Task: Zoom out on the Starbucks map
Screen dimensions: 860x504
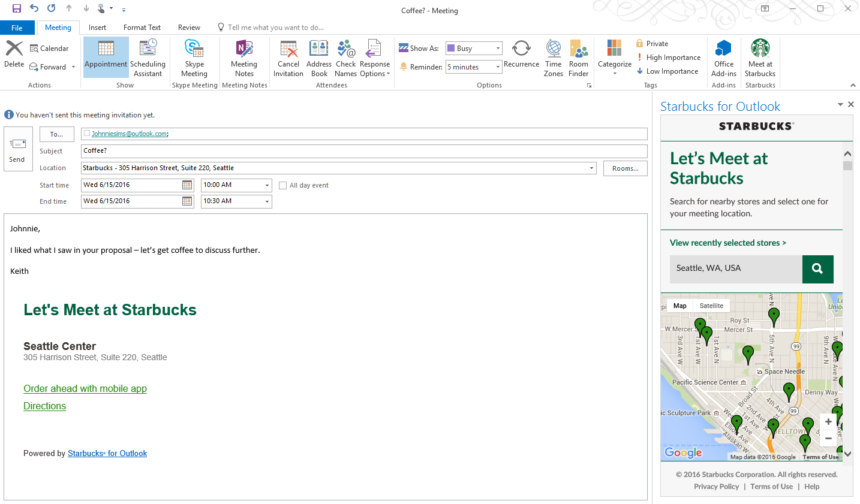Action: click(x=828, y=438)
